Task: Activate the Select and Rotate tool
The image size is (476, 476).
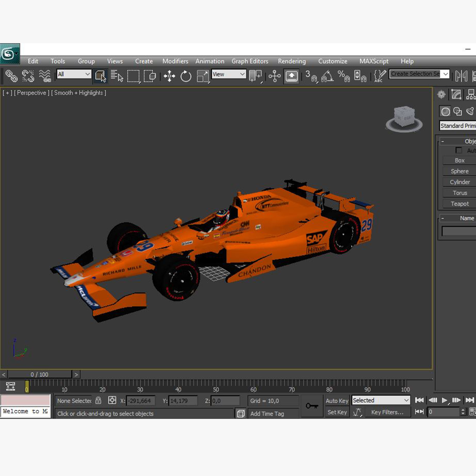Action: 186,76
